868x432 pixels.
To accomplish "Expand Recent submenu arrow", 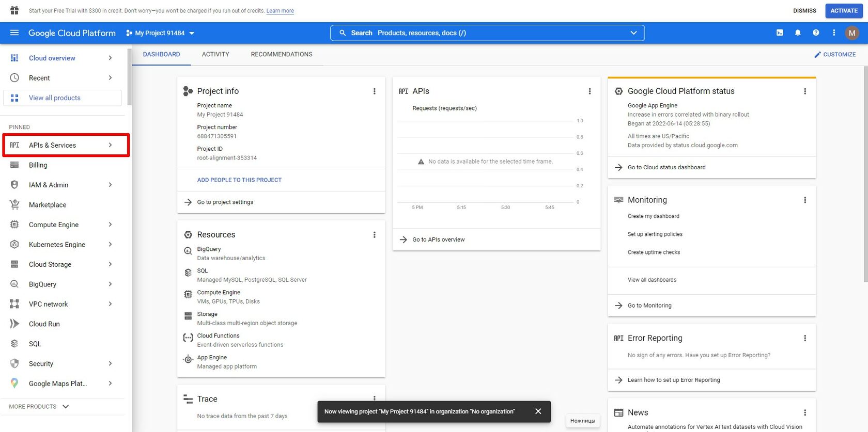I will pos(110,78).
